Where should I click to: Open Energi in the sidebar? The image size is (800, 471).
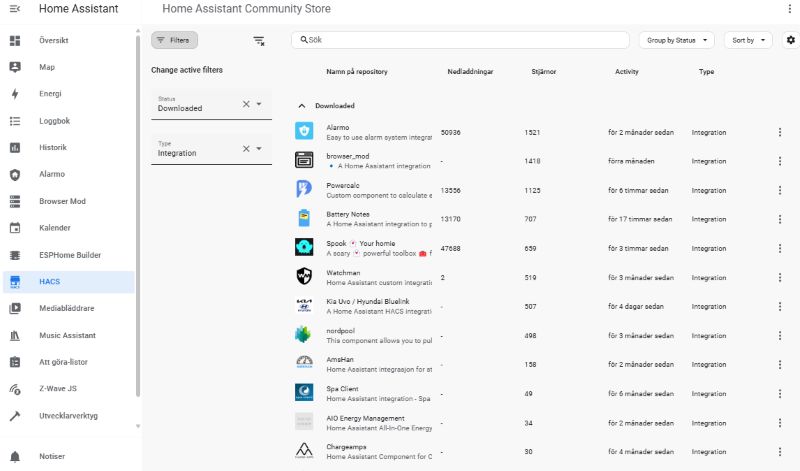click(68, 94)
